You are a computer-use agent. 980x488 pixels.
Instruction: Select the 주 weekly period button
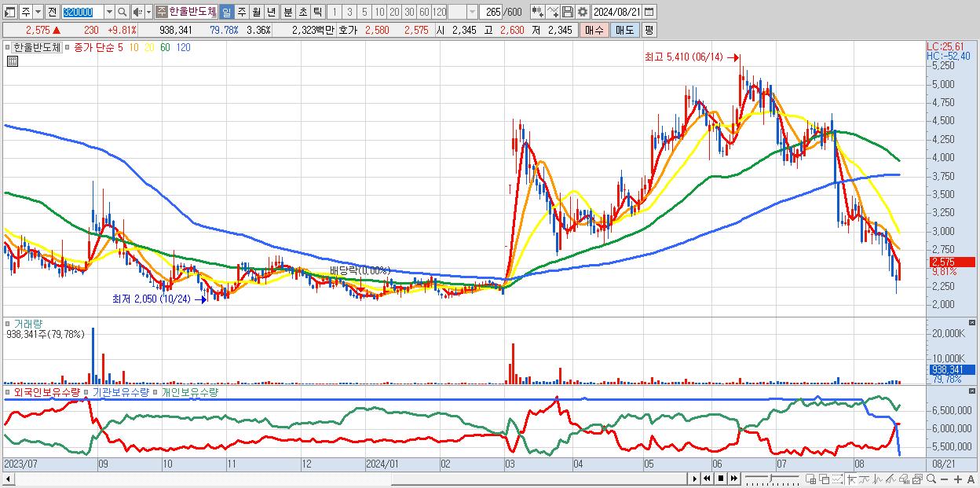coord(240,12)
